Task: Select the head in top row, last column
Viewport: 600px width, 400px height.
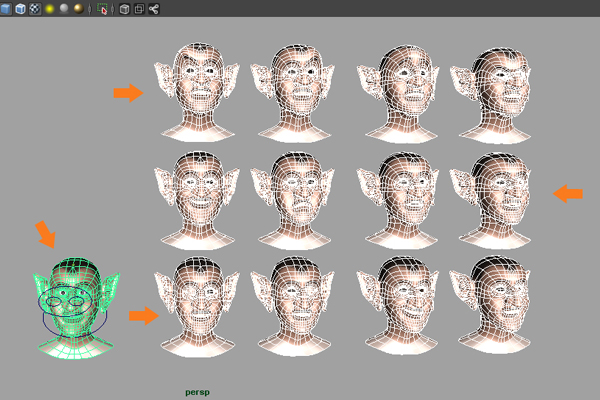Action: pyautogui.click(x=492, y=95)
